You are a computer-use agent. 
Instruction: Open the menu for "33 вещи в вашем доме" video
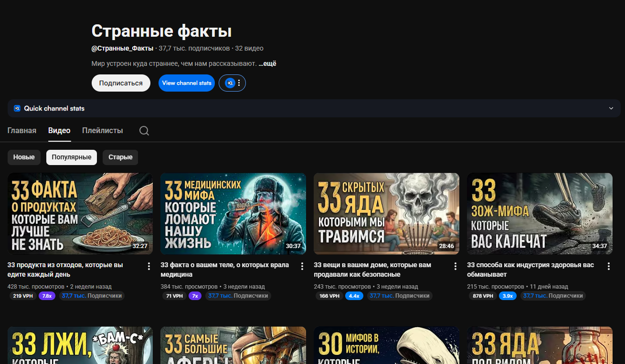click(x=456, y=266)
